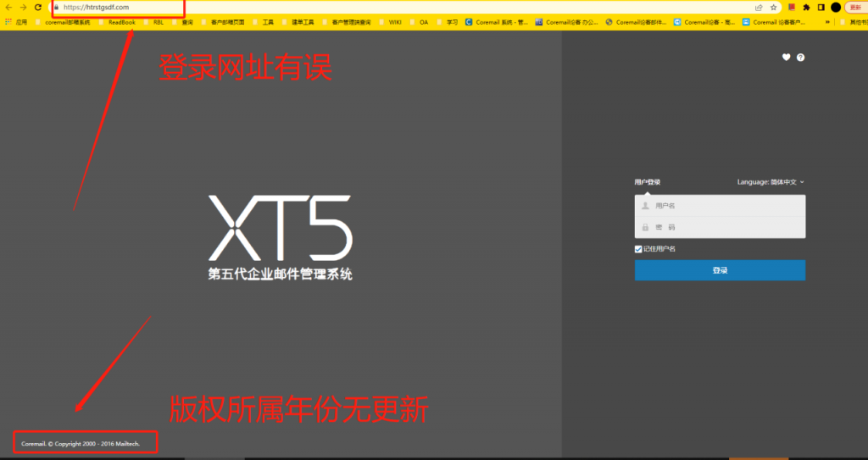Image resolution: width=868 pixels, height=460 pixels.
Task: Click the 密码 password field
Action: (720, 227)
